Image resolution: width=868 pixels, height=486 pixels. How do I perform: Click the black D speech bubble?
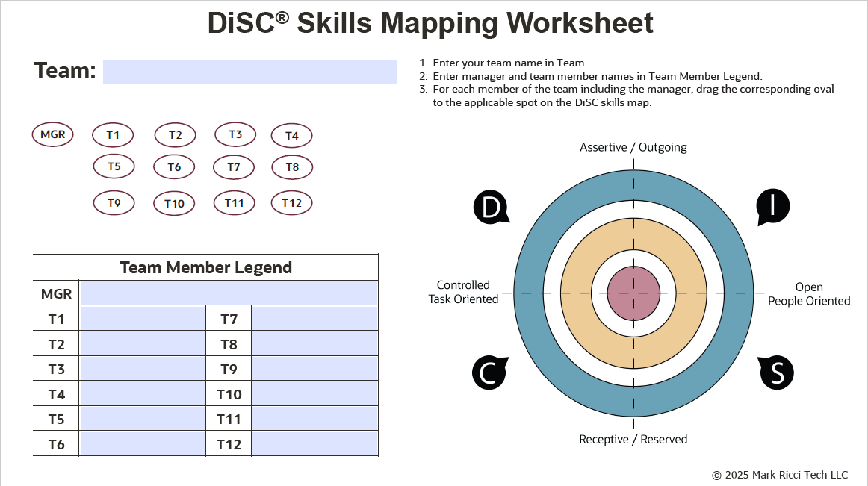coord(491,208)
